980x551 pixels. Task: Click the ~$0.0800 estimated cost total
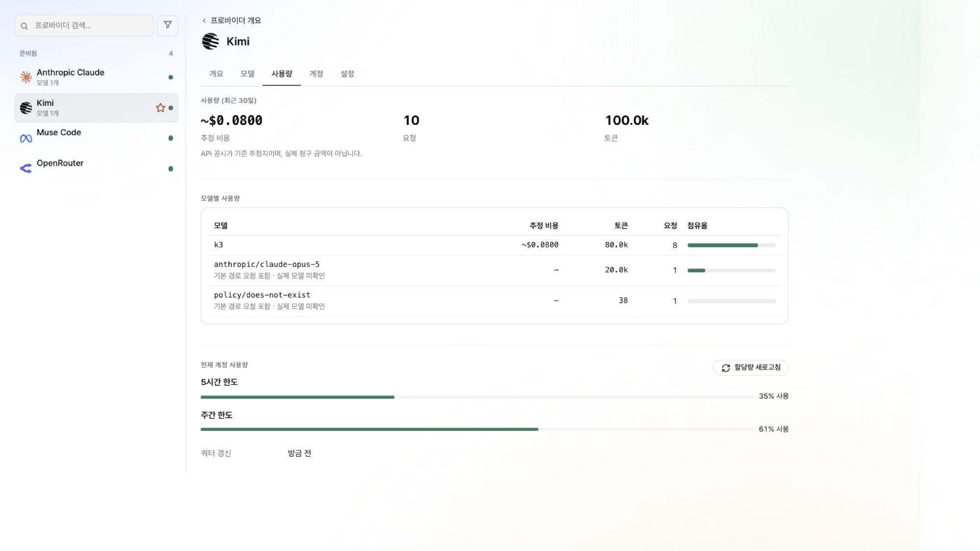tap(232, 120)
